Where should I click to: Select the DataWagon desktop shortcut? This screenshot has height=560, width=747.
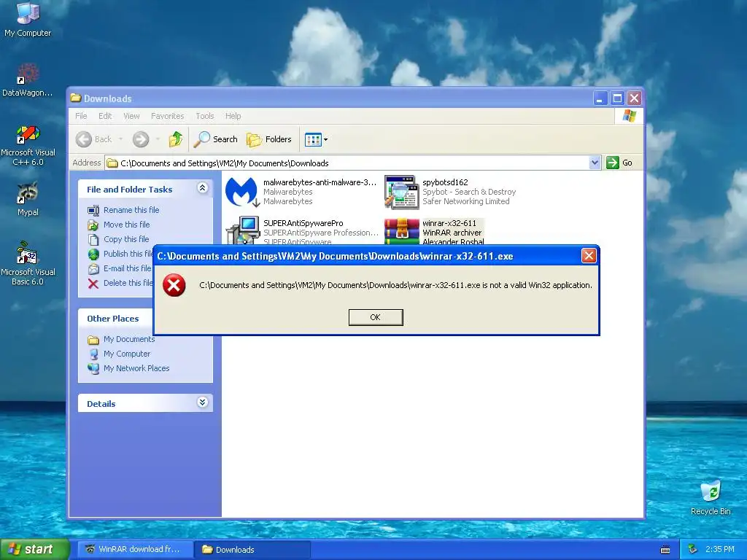pos(28,79)
